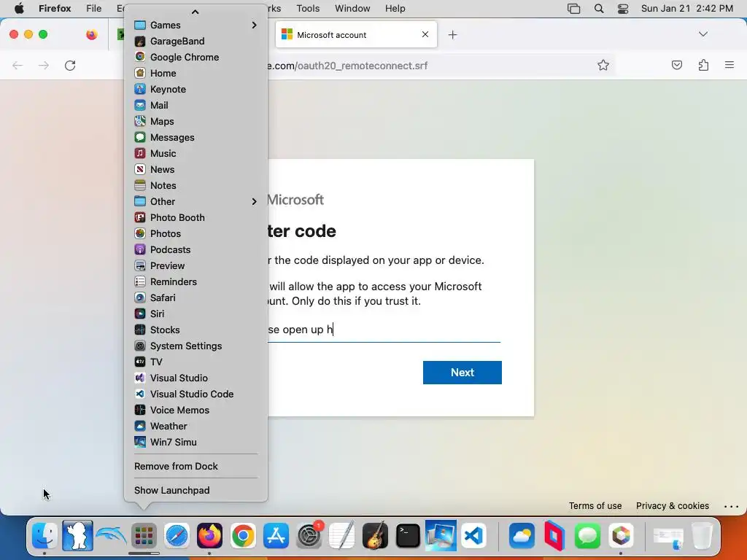Viewport: 747px width, 560px height.
Task: Close the Microsoft account tab
Action: 425,34
